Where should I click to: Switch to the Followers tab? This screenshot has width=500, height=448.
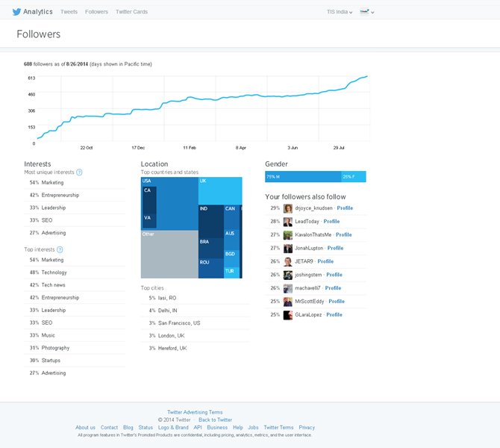[96, 12]
